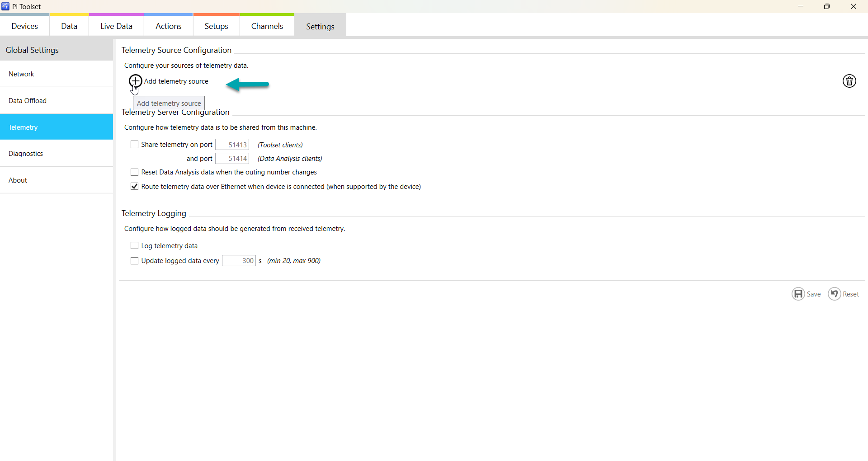Open Diagnostics settings page

pos(57,154)
